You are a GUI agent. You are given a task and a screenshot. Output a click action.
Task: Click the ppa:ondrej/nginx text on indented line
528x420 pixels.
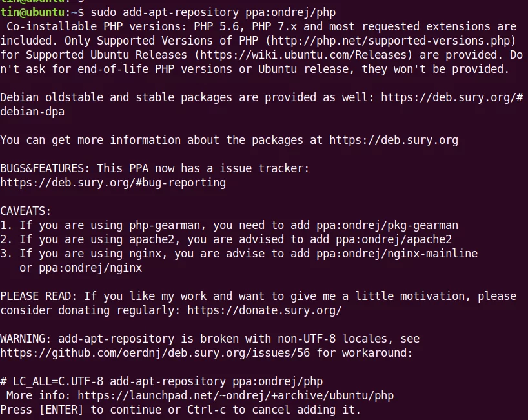[x=90, y=268]
